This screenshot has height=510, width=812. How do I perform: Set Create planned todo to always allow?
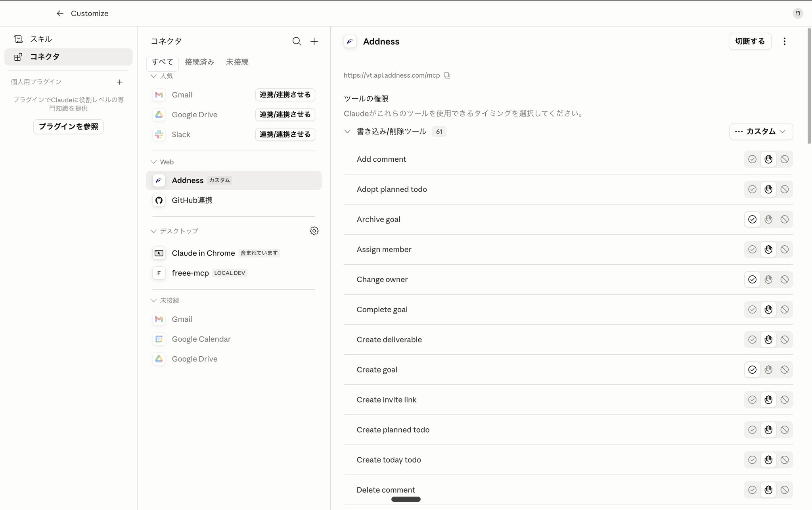(x=752, y=430)
